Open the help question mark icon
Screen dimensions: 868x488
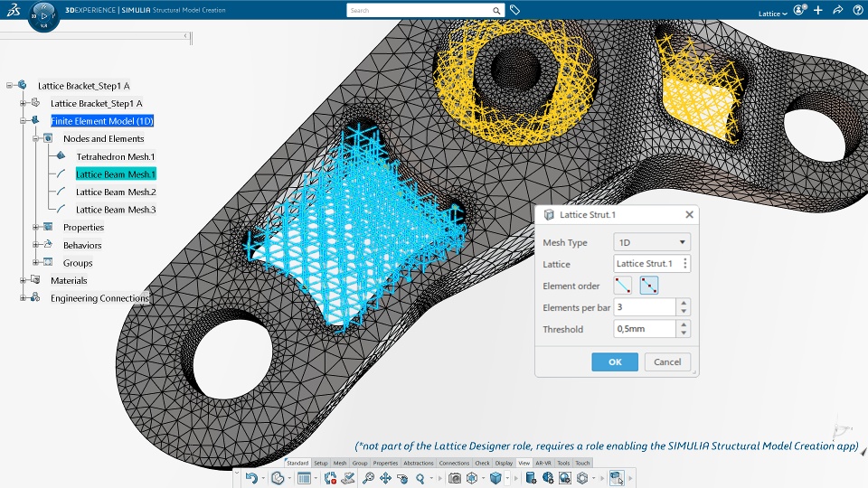click(857, 10)
